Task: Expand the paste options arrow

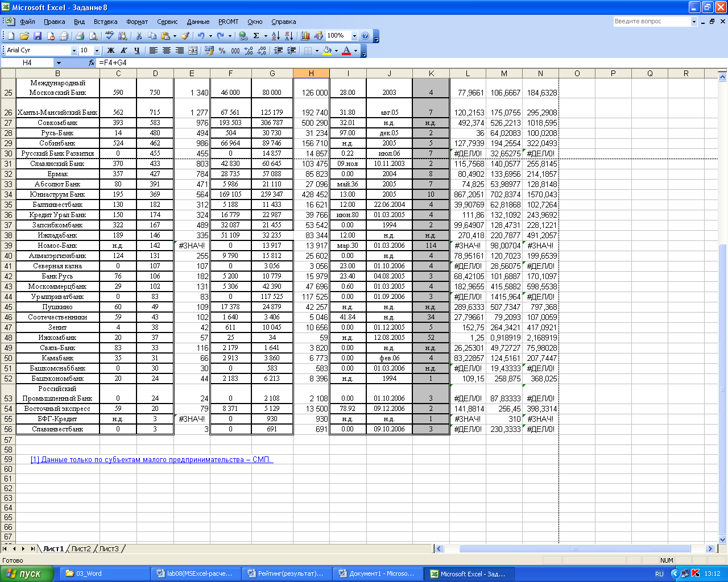Action: click(175, 36)
